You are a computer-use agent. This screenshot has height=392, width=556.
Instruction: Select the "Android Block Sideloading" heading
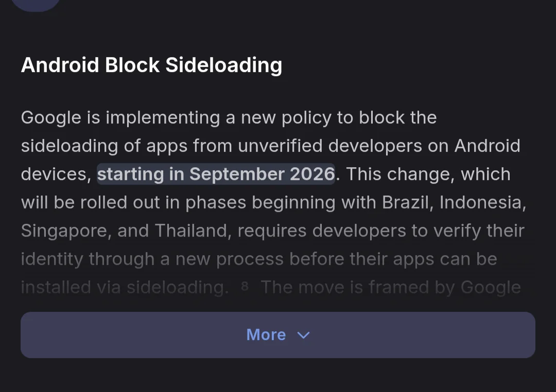click(151, 65)
